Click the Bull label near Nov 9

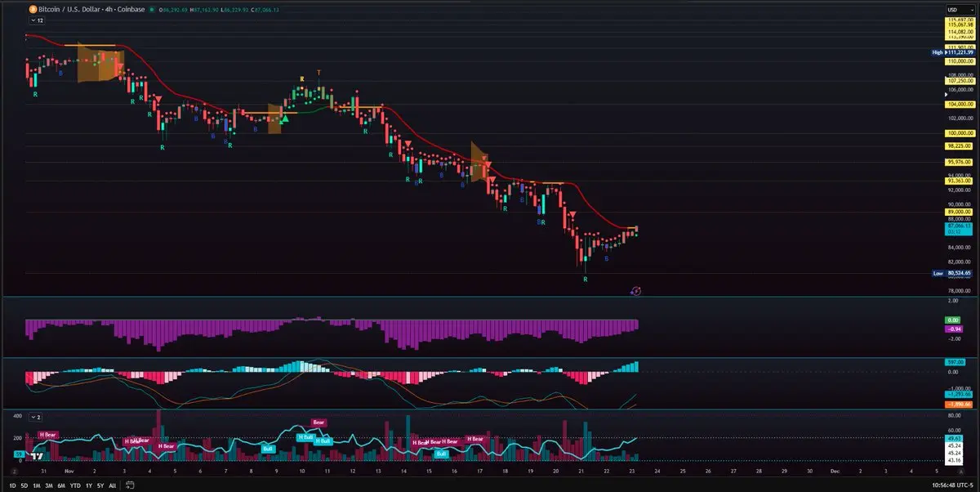(x=267, y=448)
